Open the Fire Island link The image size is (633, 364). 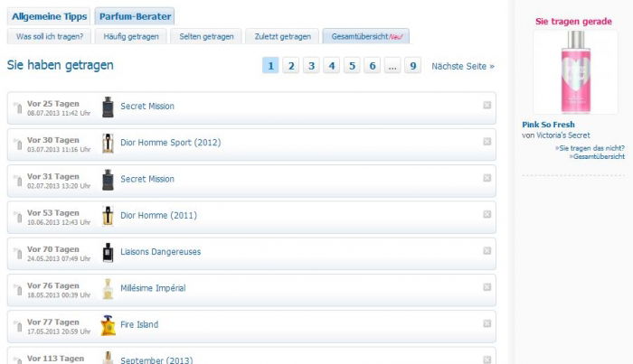coord(139,324)
